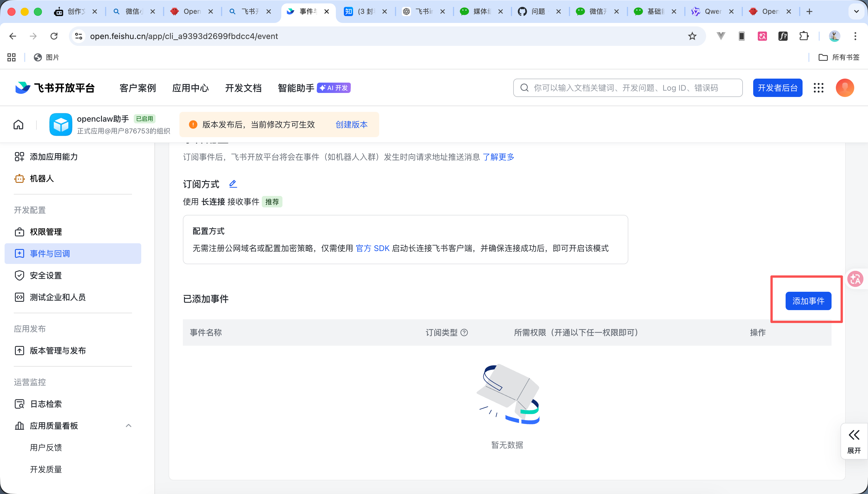Image resolution: width=868 pixels, height=494 pixels.
Task: Open the apps grid menu top right
Action: click(818, 87)
